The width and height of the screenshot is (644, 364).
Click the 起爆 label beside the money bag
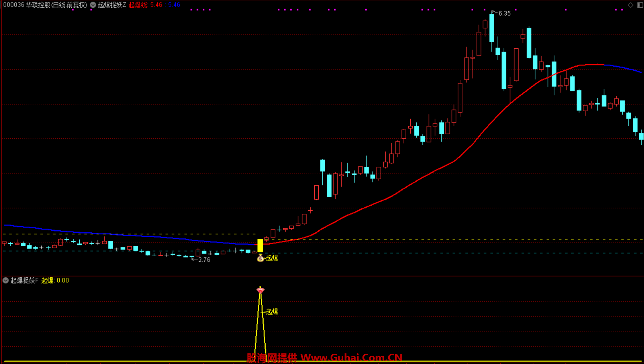coord(272,258)
